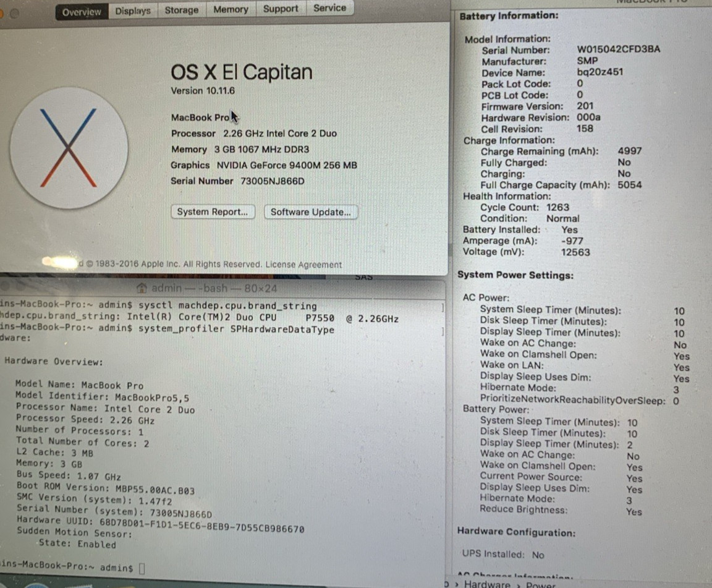Image resolution: width=712 pixels, height=588 pixels.
Task: Click the L2 Cache 3 MB line
Action: (54, 452)
